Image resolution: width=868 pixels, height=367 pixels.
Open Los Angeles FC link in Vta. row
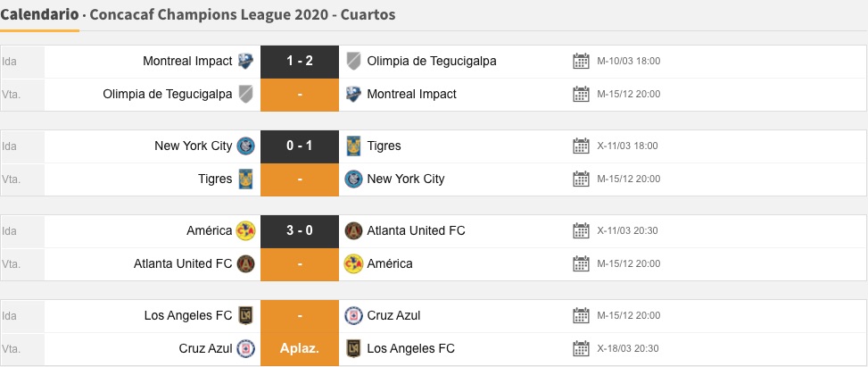410,348
